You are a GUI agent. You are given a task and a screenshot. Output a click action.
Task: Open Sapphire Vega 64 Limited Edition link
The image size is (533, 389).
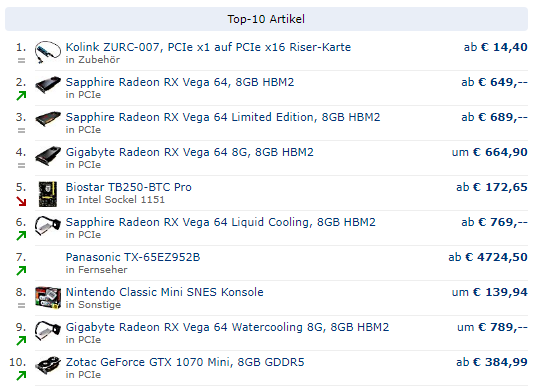(x=223, y=117)
